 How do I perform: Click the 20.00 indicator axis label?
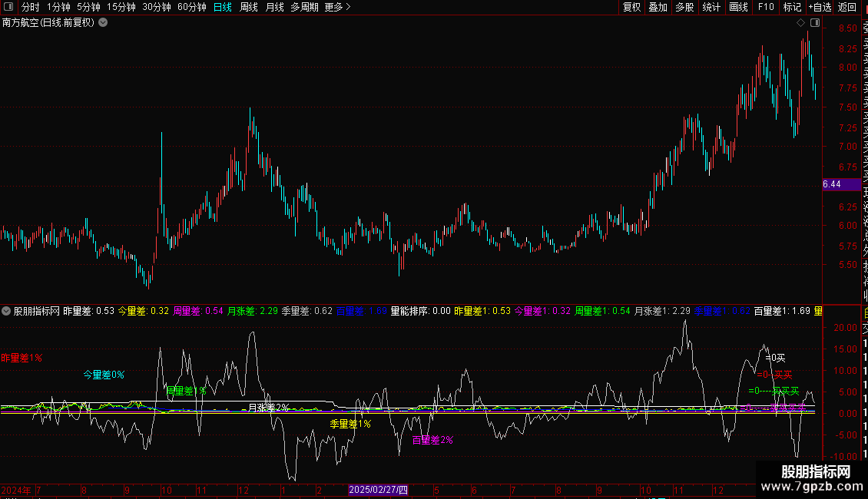[845, 328]
